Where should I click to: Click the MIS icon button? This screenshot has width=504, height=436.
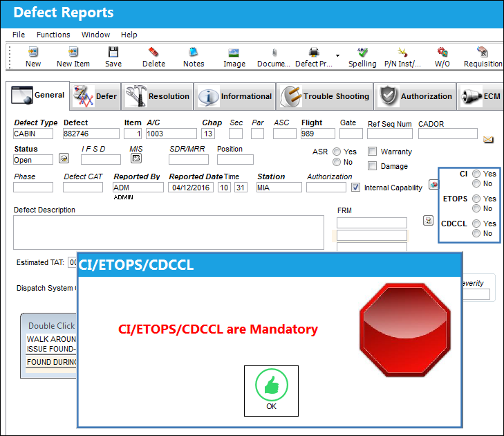point(136,158)
